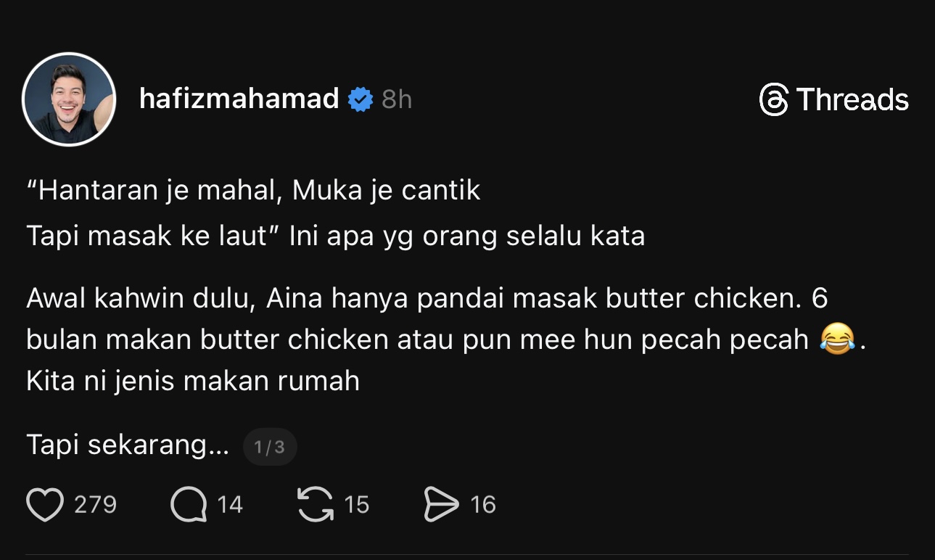Open hafizmahamad's profile picture
935x560 pixels.
(69, 99)
